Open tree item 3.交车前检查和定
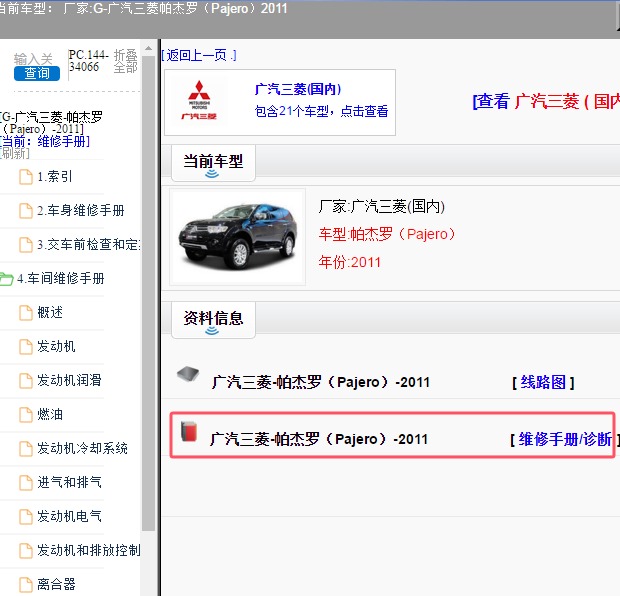Image resolution: width=620 pixels, height=596 pixels. pos(89,244)
